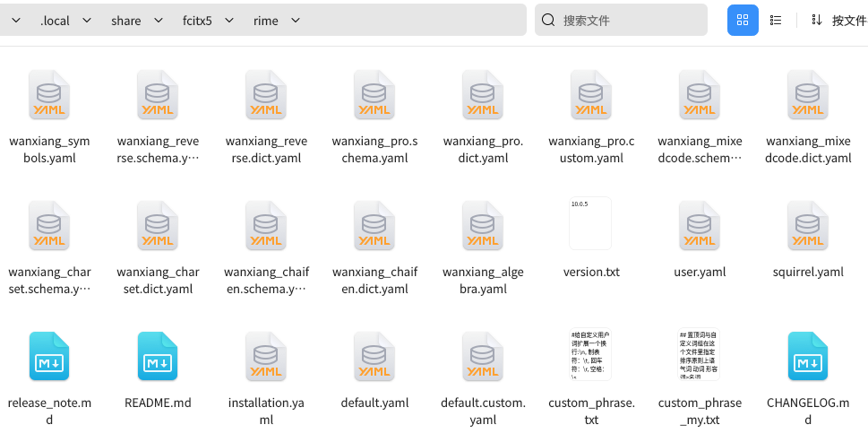Click the rime breadcrumb folder
The width and height of the screenshot is (868, 442).
tap(266, 21)
